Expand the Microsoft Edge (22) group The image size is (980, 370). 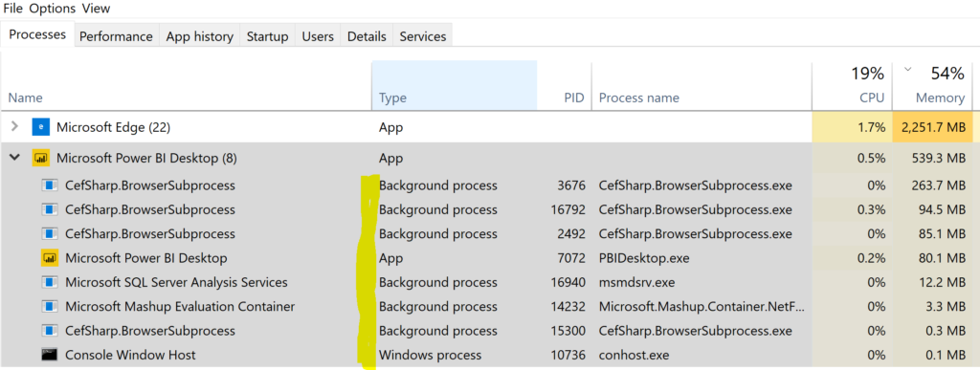click(15, 127)
